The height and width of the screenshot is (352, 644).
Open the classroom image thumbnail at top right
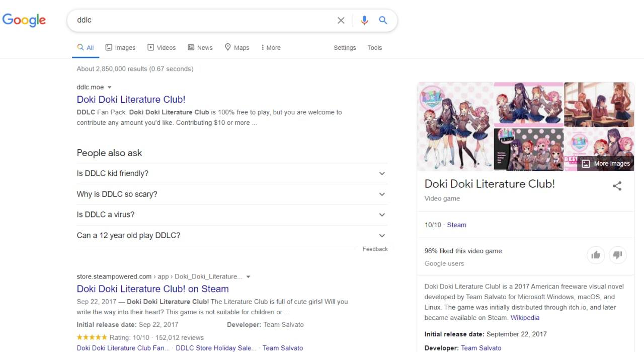point(599,104)
